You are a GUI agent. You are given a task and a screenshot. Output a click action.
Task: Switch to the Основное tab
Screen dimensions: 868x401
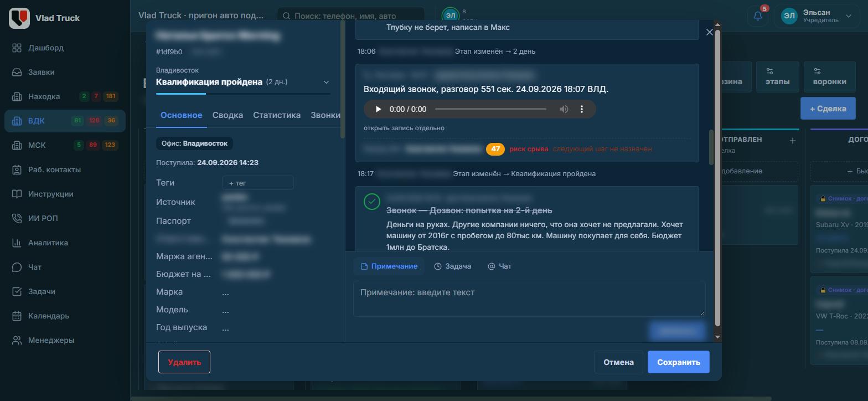[181, 115]
